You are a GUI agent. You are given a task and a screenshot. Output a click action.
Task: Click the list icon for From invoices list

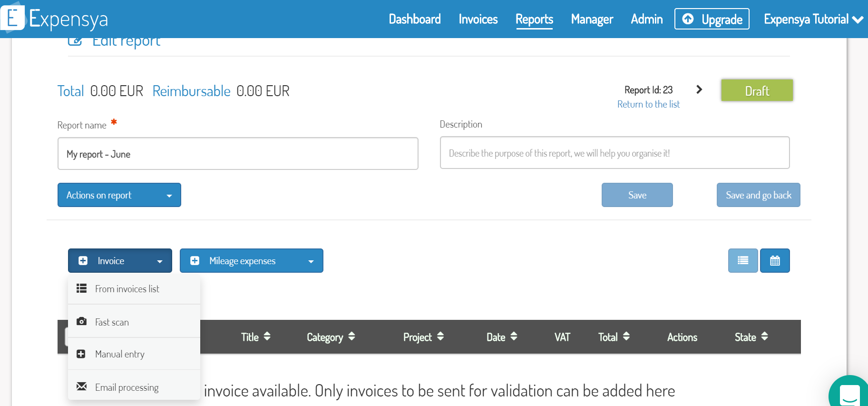[82, 288]
